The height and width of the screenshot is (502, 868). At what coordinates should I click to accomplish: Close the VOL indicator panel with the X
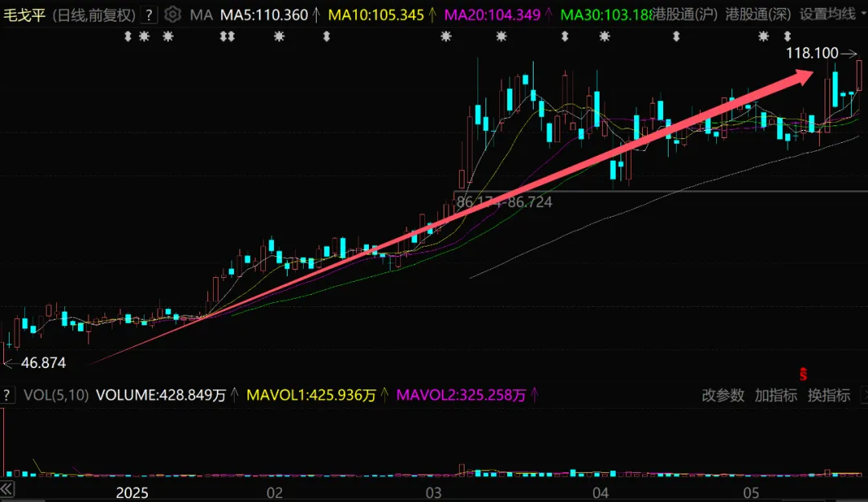pos(863,395)
